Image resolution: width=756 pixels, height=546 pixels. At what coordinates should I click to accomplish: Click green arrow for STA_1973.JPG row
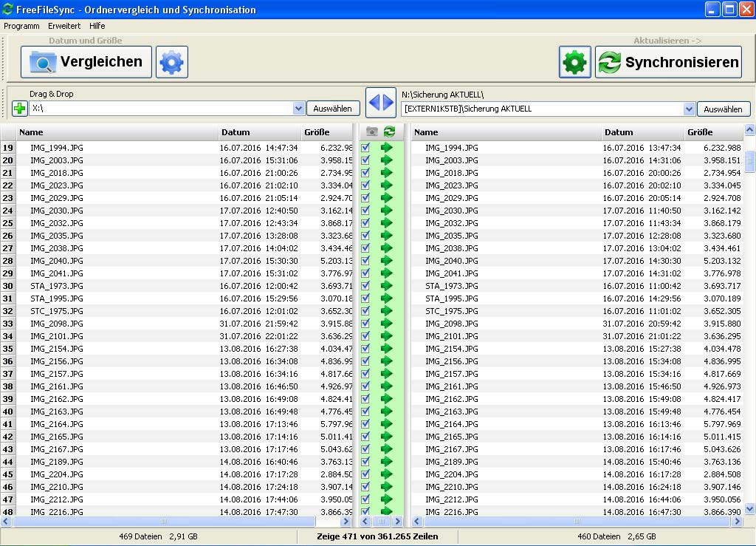point(387,285)
